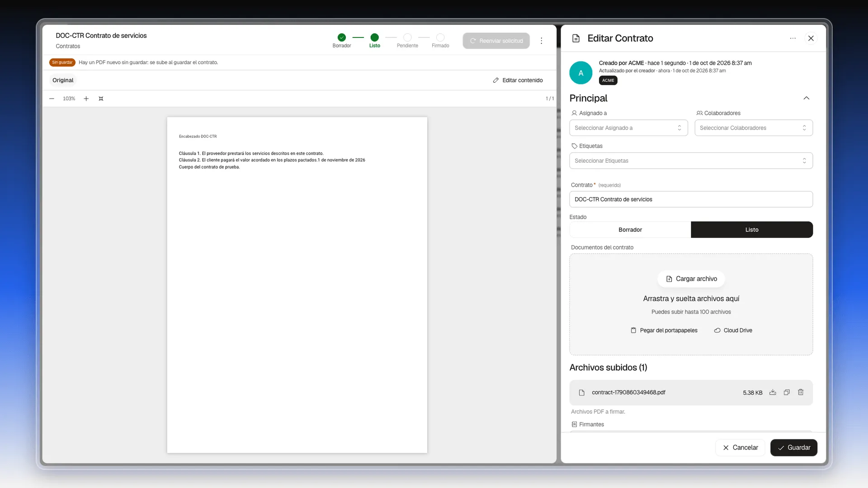Set Estado to Listo
The height and width of the screenshot is (488, 868).
pos(752,230)
